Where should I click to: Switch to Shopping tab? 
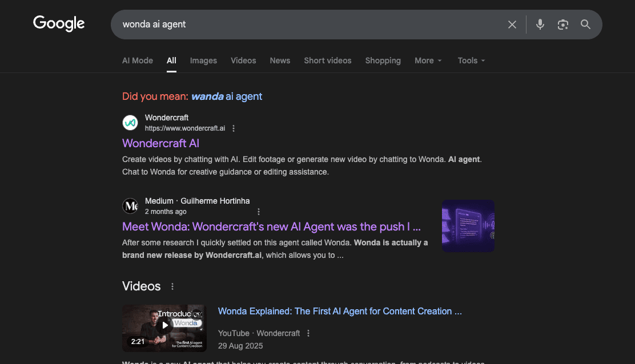click(x=383, y=60)
